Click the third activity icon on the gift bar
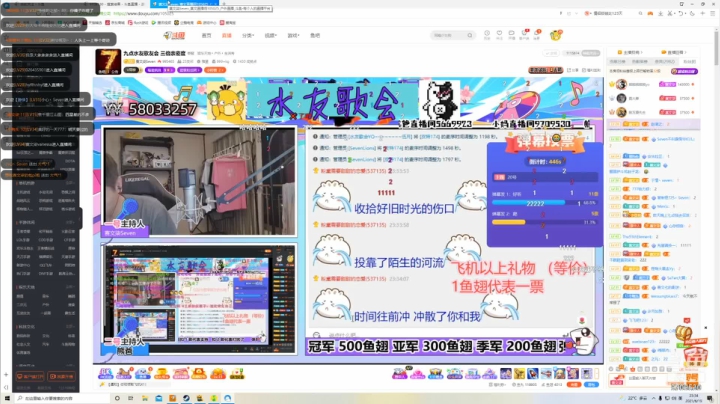720x404 pixels. [x=142, y=373]
